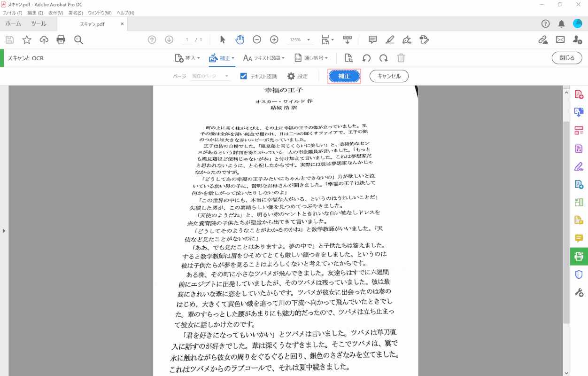Image resolution: width=588 pixels, height=376 pixels.
Task: Close the スキャン.pdf tab
Action: [x=123, y=24]
